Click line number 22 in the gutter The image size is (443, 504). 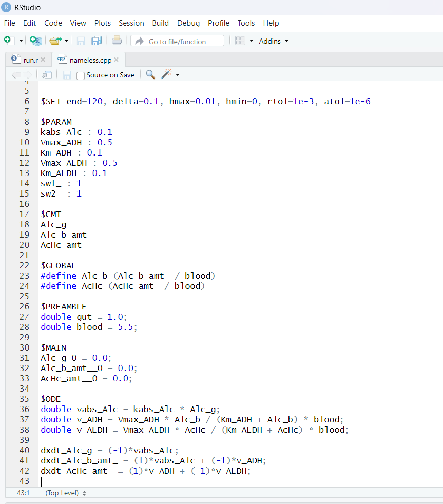(x=25, y=265)
